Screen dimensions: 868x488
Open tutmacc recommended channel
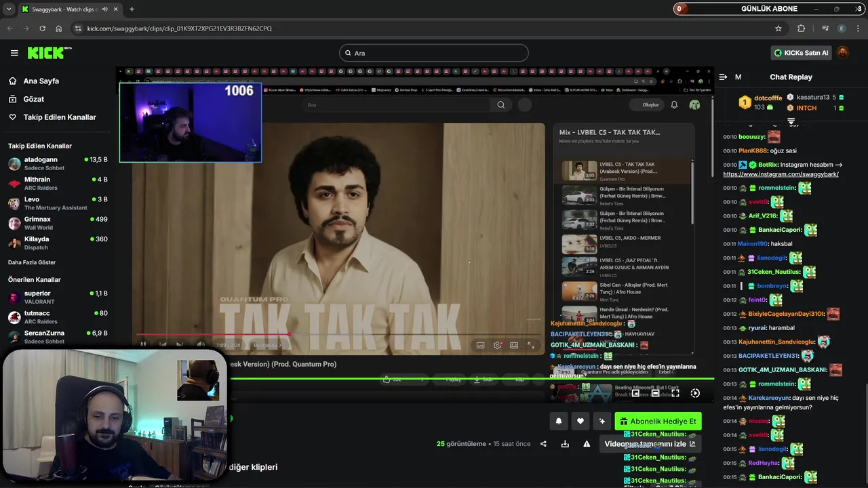(x=58, y=317)
